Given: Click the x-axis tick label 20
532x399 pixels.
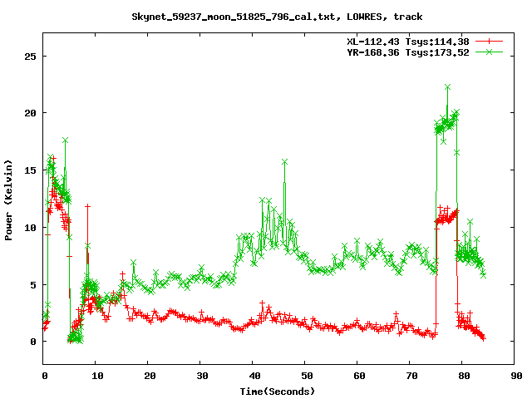Looking at the screenshot, I should pos(150,376).
